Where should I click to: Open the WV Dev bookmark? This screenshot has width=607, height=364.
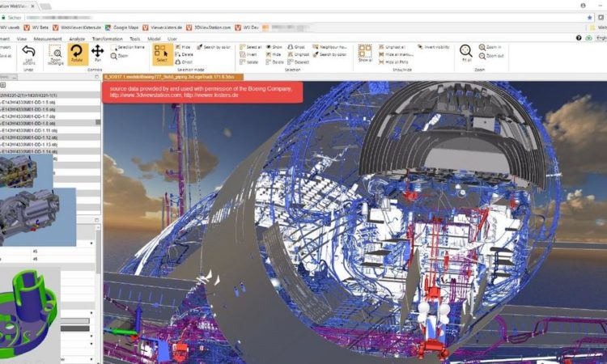point(247,28)
